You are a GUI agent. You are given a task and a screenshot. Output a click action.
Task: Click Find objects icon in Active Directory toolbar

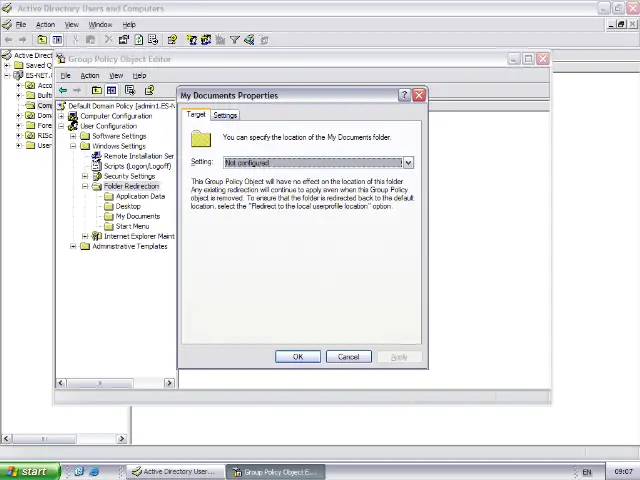coord(249,40)
